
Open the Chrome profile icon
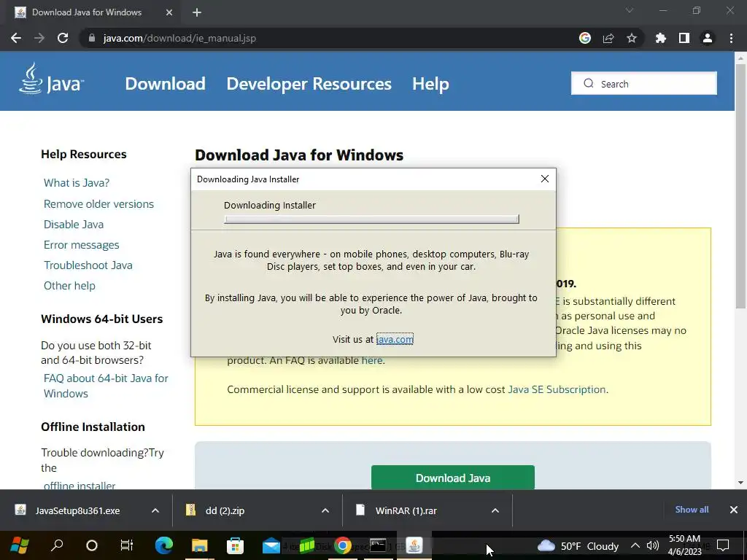pyautogui.click(x=708, y=38)
